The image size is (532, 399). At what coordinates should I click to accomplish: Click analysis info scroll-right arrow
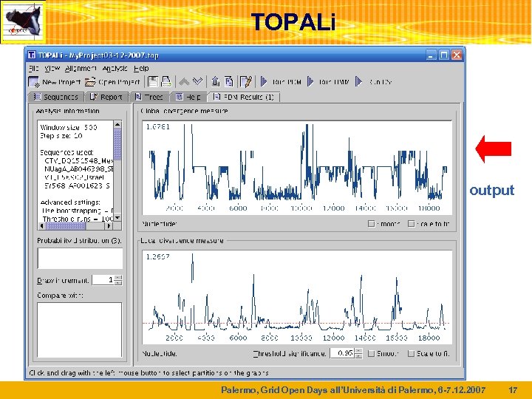(x=109, y=225)
